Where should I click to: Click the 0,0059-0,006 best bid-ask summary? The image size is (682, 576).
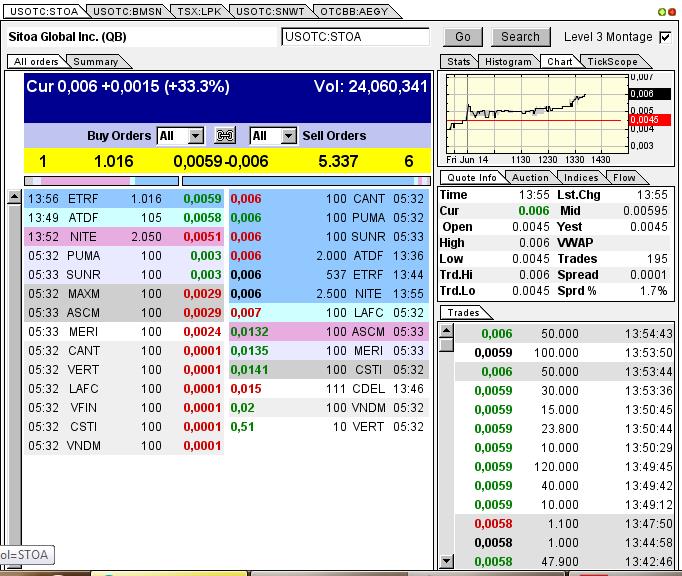[x=221, y=161]
